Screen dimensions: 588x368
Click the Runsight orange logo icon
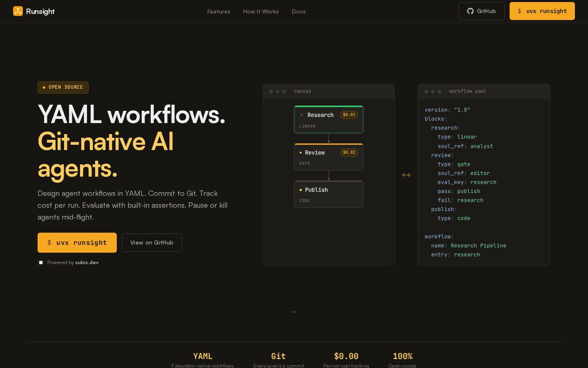click(18, 11)
